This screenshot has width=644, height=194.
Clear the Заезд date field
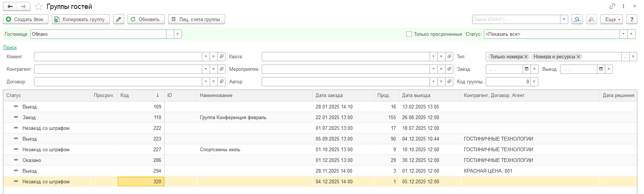[534, 69]
